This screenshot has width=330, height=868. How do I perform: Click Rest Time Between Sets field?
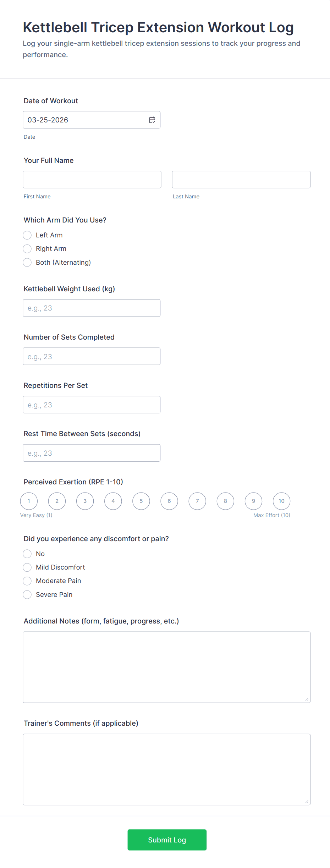pos(92,453)
